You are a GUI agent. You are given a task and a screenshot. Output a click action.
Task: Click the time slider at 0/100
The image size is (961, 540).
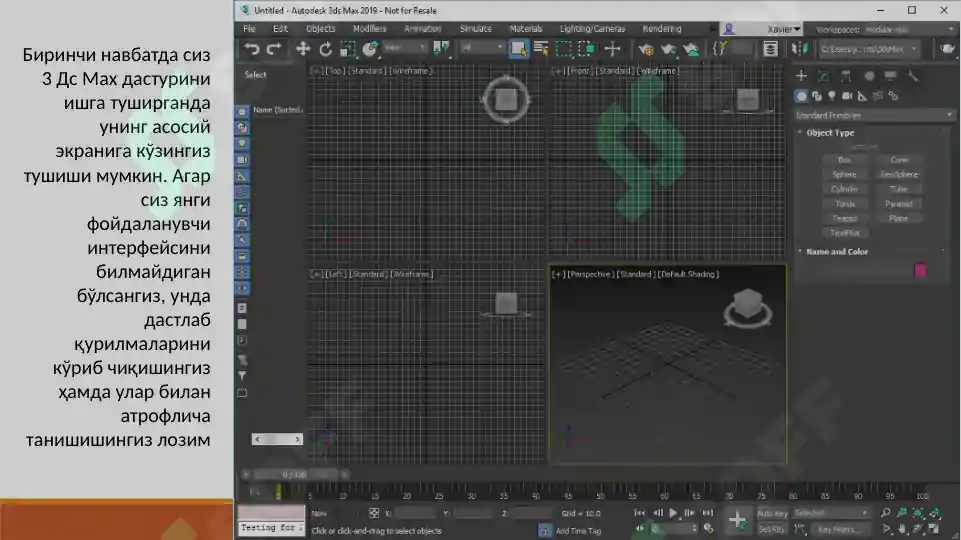(x=294, y=474)
